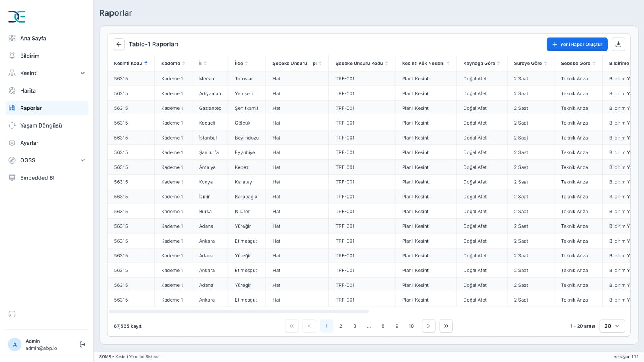This screenshot has height=362, width=644.
Task: Click the Raporlar document icon
Action: point(12,108)
